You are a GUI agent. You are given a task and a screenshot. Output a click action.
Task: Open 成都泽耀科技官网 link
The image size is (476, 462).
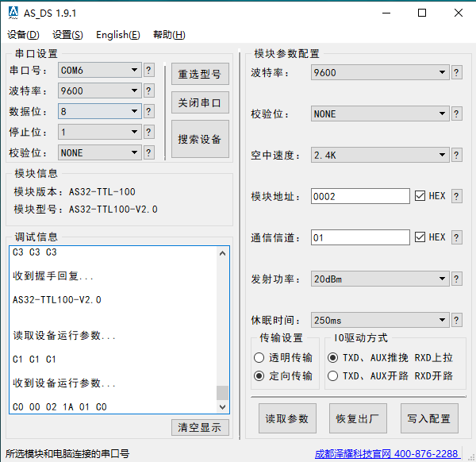pyautogui.click(x=386, y=454)
